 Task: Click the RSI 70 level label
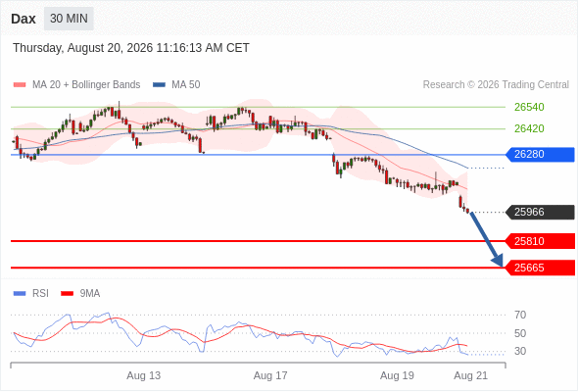pos(520,315)
